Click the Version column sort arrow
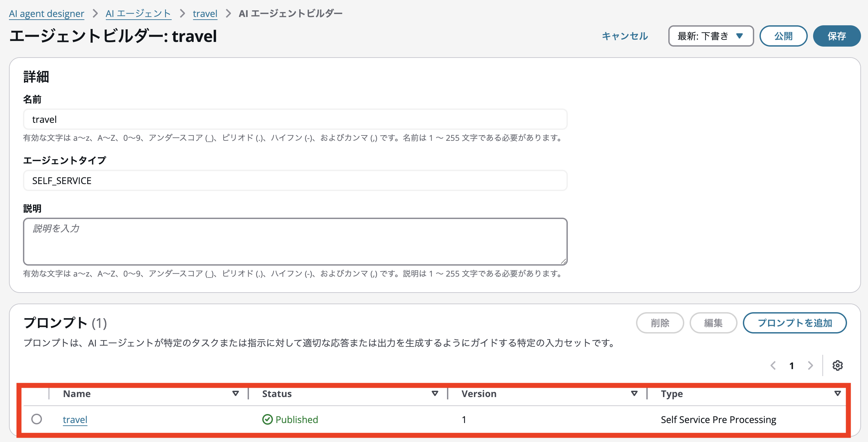Screen dimensions: 868x442 634,393
